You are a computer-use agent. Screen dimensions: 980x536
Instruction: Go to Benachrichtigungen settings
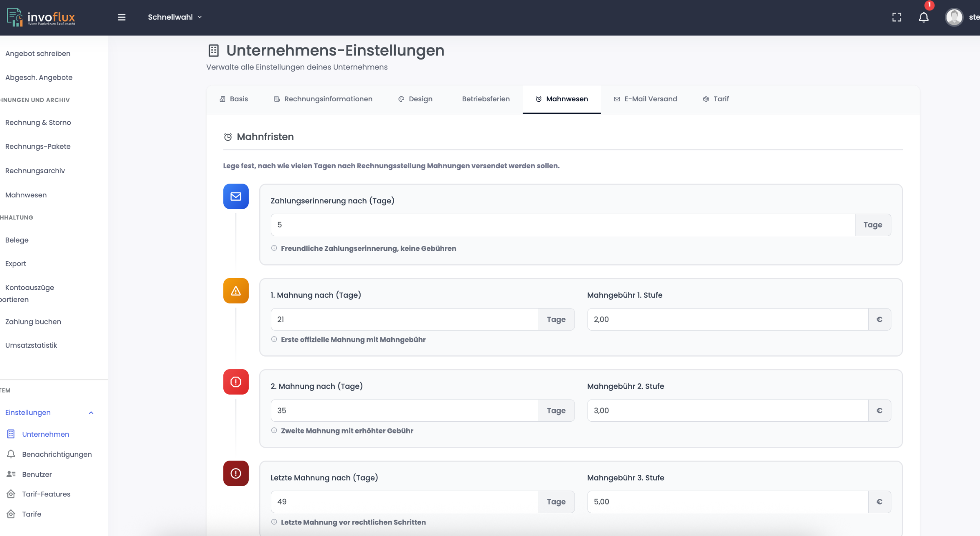(57, 454)
